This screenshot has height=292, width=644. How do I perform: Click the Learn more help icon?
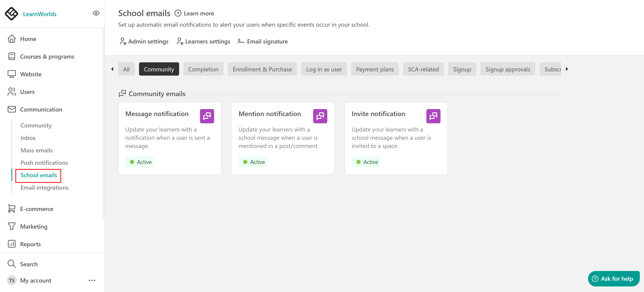178,13
